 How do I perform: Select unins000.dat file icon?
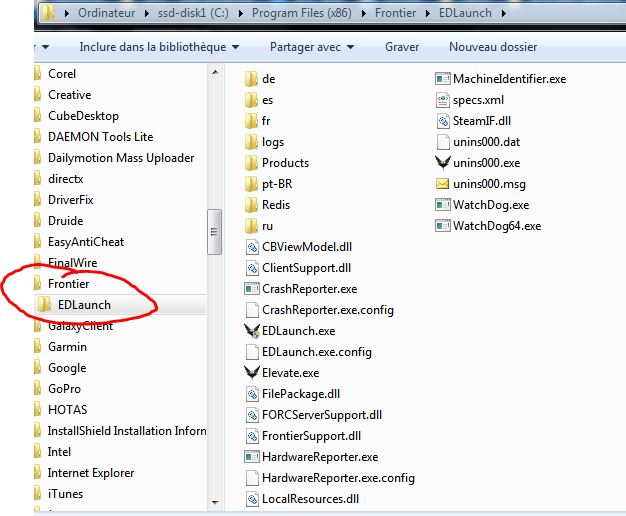[443, 142]
